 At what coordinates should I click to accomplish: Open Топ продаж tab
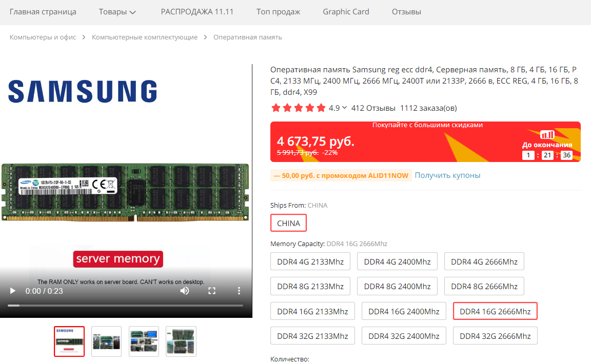[278, 12]
